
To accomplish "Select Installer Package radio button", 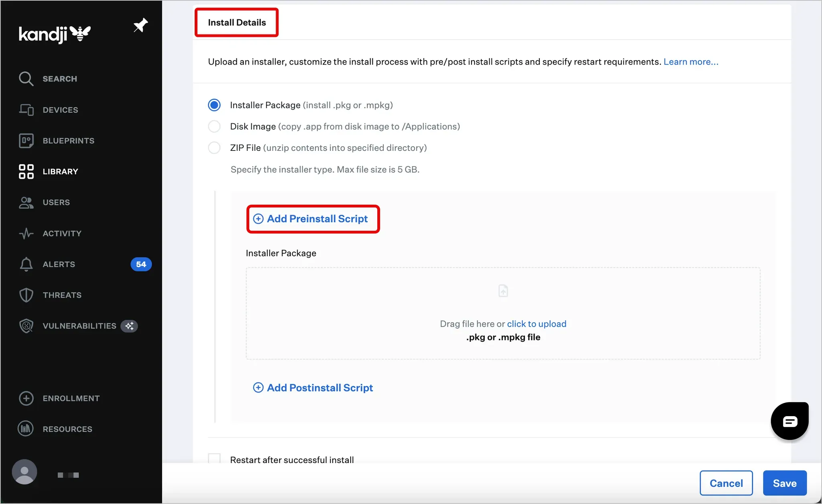I will pyautogui.click(x=214, y=105).
